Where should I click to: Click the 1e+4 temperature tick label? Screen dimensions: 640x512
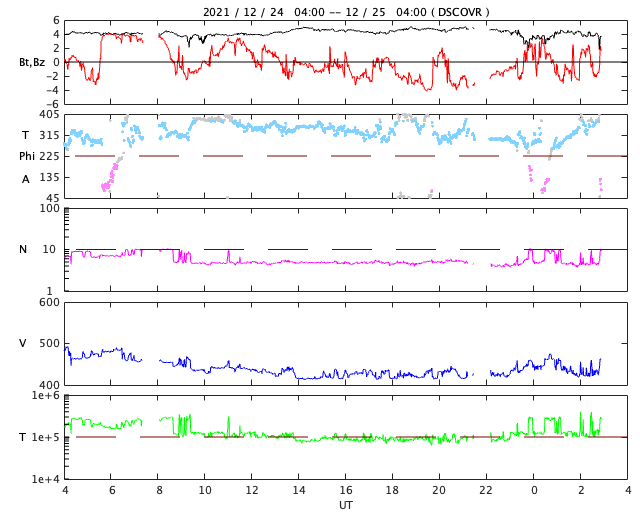click(x=46, y=479)
